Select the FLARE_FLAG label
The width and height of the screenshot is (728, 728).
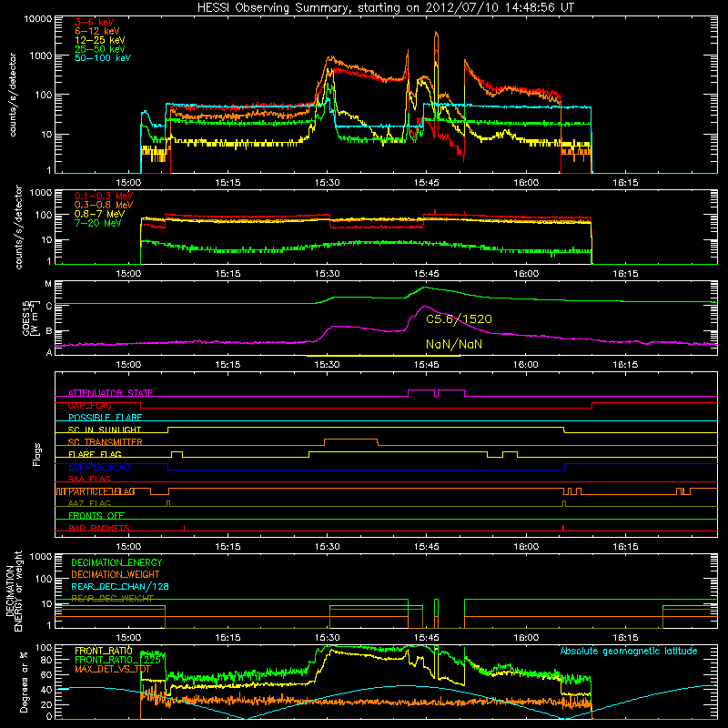[95, 454]
